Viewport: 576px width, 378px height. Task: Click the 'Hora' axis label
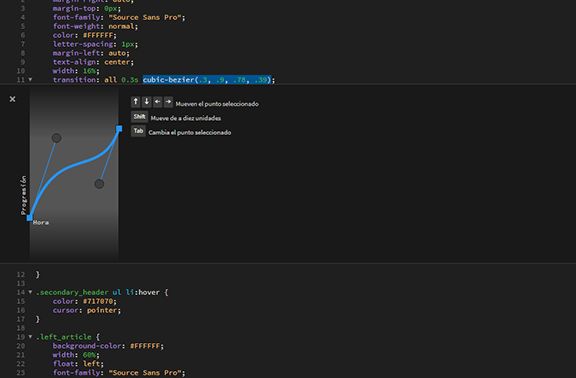point(41,222)
